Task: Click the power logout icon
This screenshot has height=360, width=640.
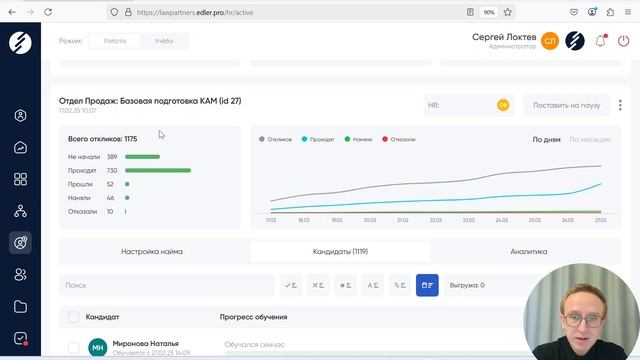Action: tap(623, 41)
